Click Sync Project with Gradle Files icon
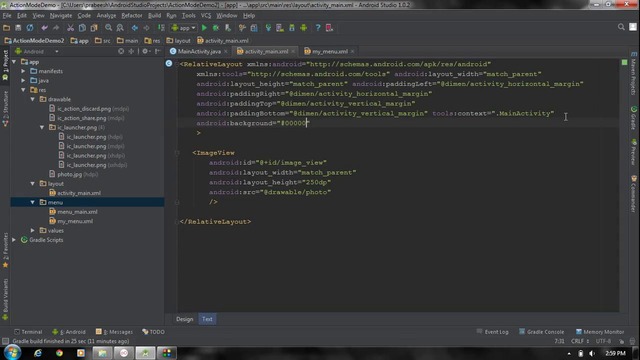640x360 pixels. (x=268, y=28)
